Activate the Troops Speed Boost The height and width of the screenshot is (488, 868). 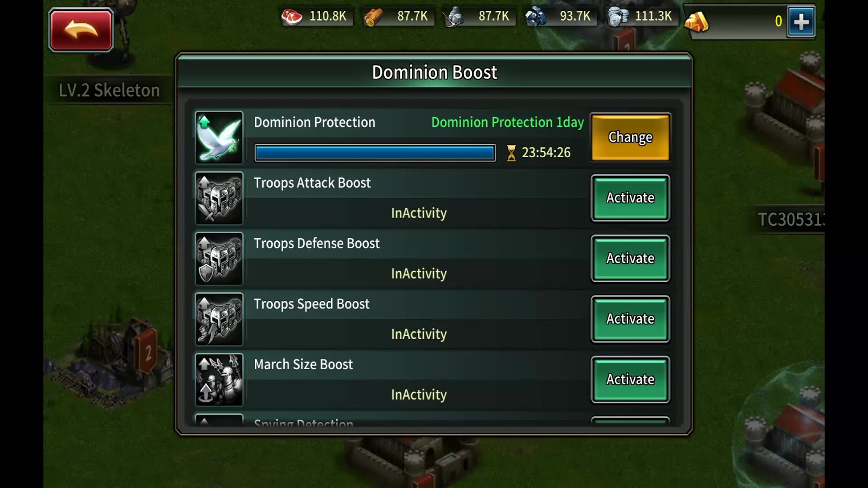[x=630, y=319]
